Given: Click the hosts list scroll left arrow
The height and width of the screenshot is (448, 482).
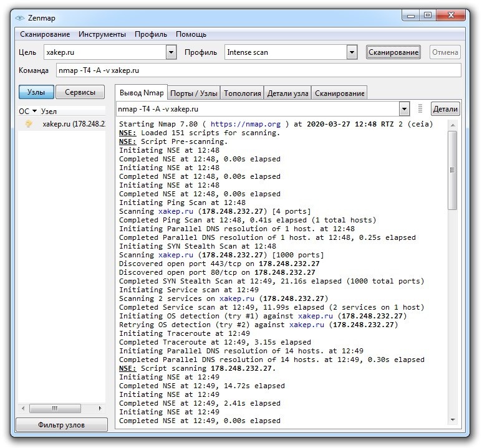Looking at the screenshot, I should coord(23,408).
